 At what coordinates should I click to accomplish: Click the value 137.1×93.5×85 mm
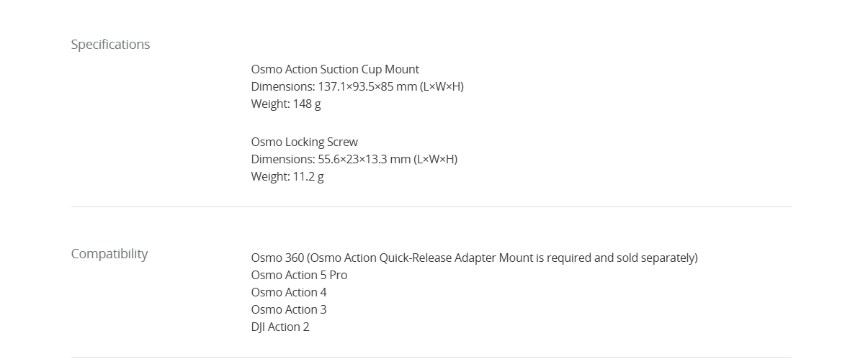click(367, 86)
